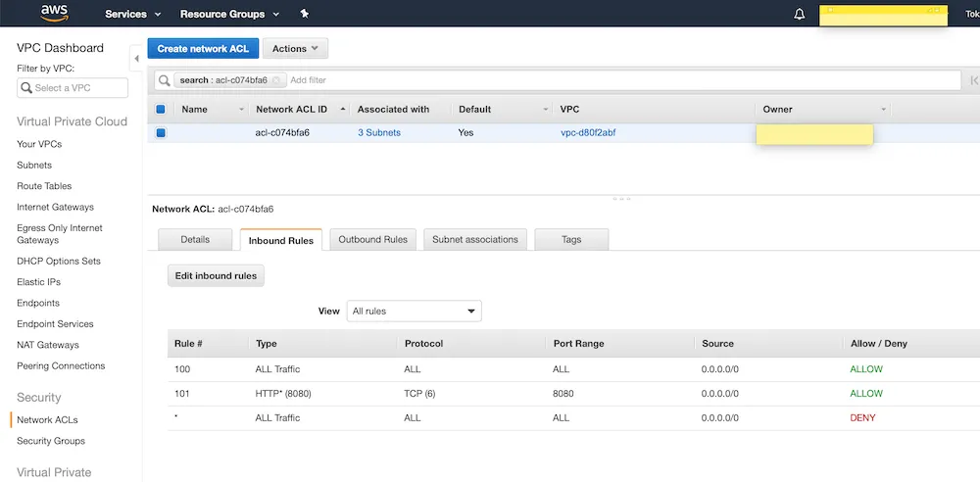Viewport: 980px width, 482px height.
Task: Open the Resource Groups dropdown
Action: (229, 14)
